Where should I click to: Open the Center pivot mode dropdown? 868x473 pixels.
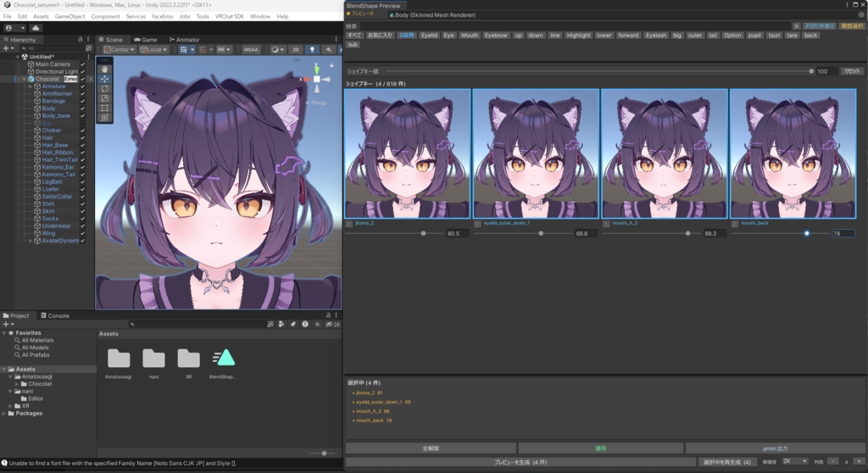coord(119,49)
